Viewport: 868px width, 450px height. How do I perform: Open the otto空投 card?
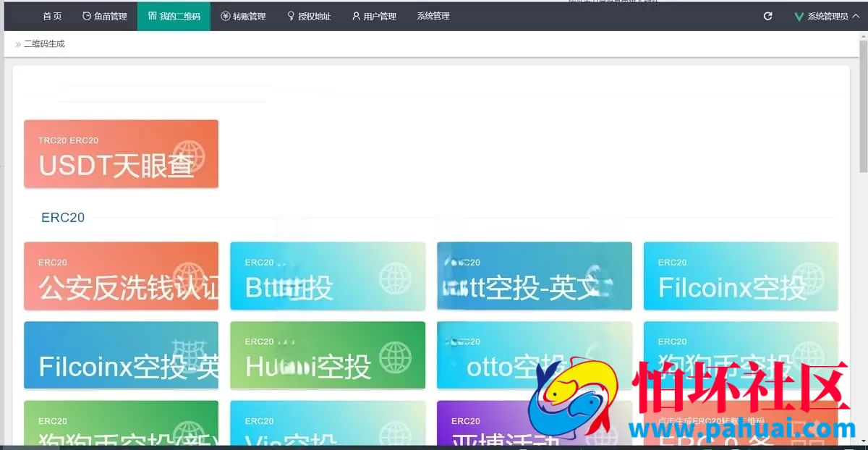(x=535, y=355)
